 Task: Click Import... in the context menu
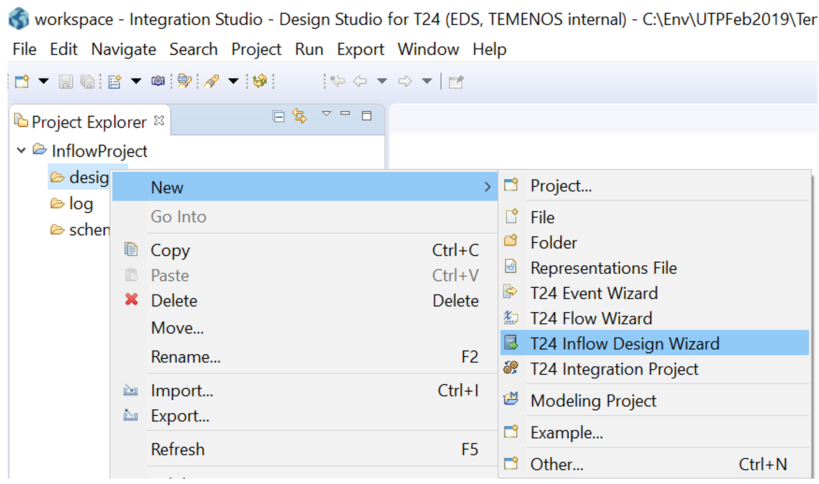[x=181, y=390]
